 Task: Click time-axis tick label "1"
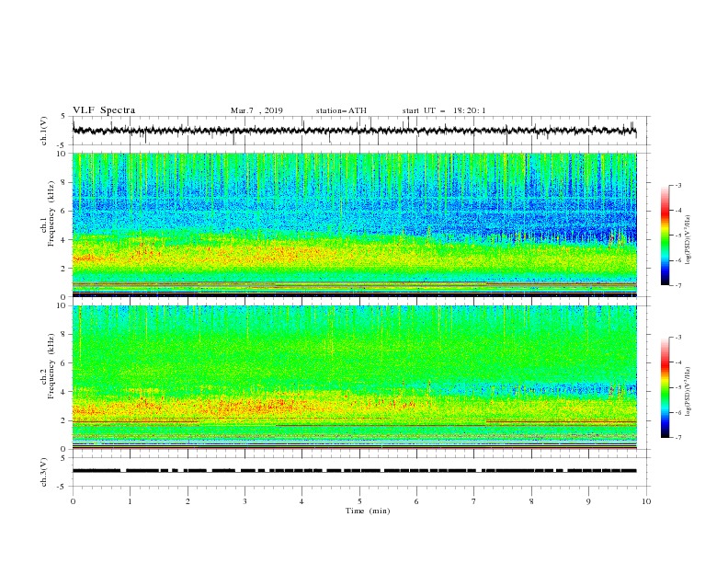130,501
